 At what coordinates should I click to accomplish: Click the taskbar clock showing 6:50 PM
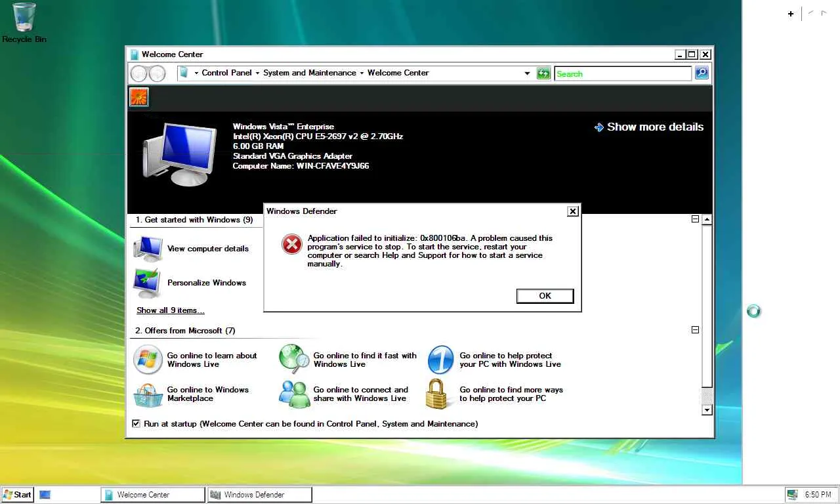point(818,495)
